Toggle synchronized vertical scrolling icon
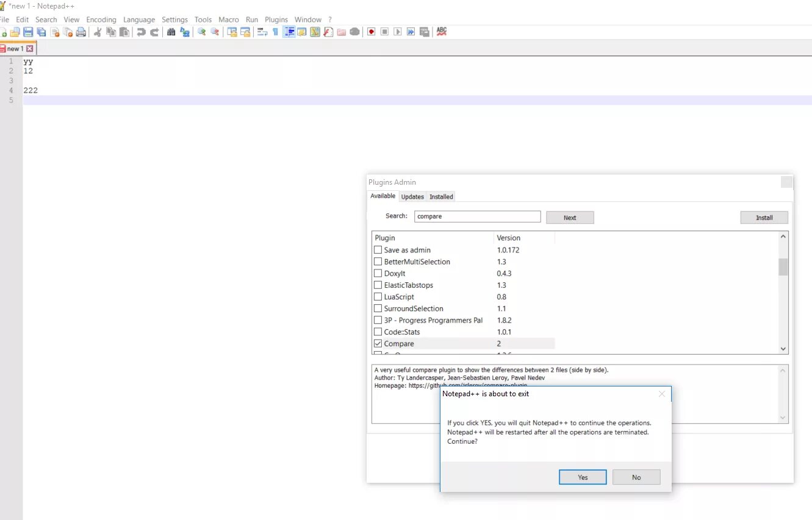812x520 pixels. click(x=232, y=32)
